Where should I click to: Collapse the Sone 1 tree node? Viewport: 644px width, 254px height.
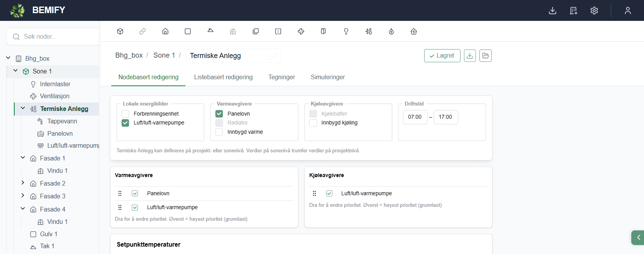pos(15,71)
